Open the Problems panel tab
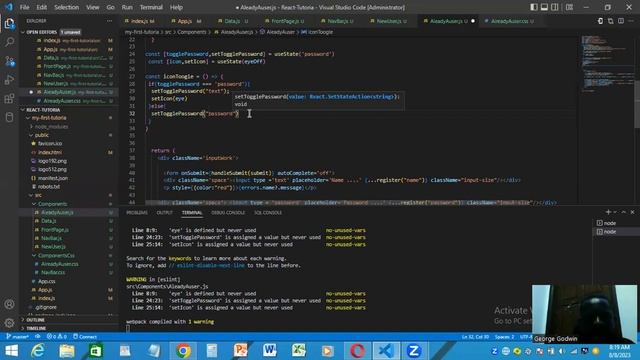 pos(137,213)
